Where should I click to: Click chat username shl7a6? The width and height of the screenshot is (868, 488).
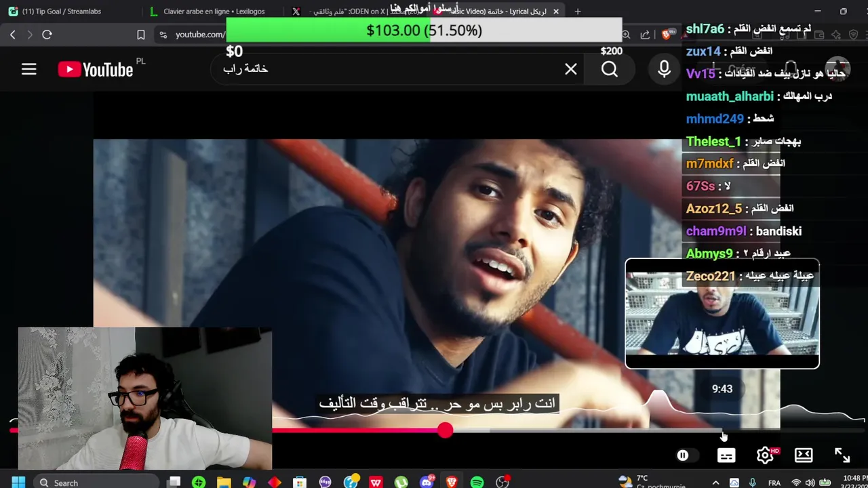[705, 29]
